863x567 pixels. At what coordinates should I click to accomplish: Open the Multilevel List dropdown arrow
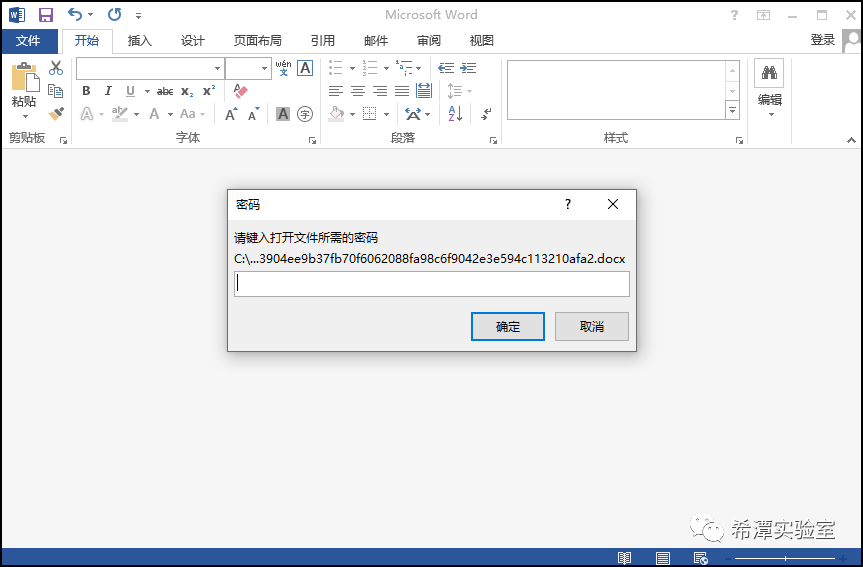point(419,68)
